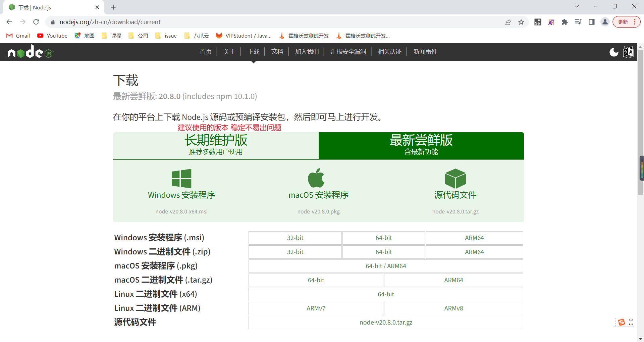Open 下载 in the nav bar
The image size is (644, 342).
click(x=254, y=51)
